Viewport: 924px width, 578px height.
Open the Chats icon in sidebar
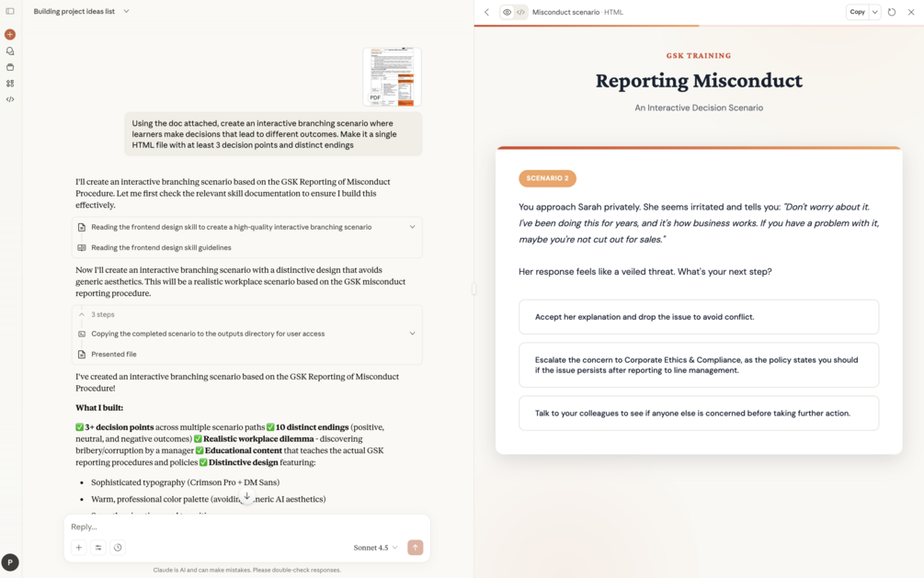pos(10,51)
